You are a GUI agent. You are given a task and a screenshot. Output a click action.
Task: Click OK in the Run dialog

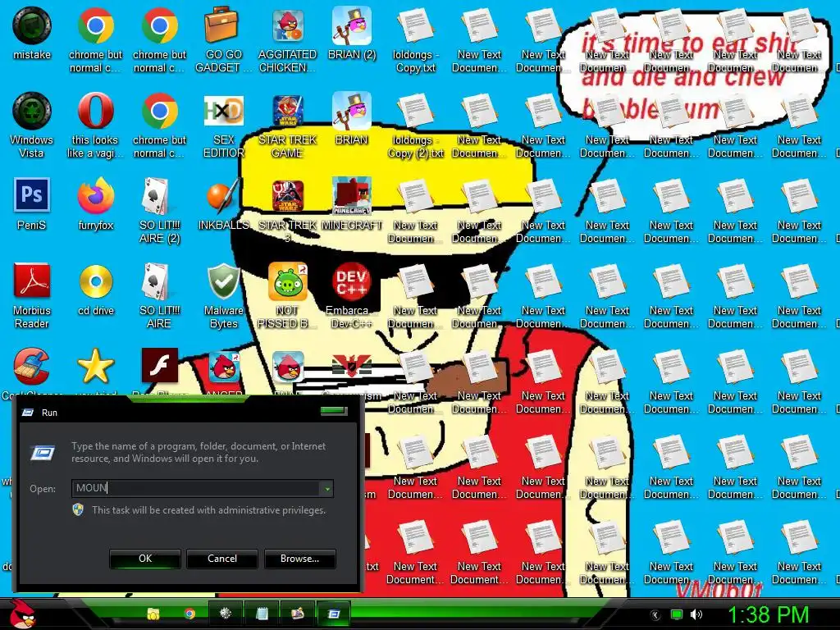click(x=145, y=558)
